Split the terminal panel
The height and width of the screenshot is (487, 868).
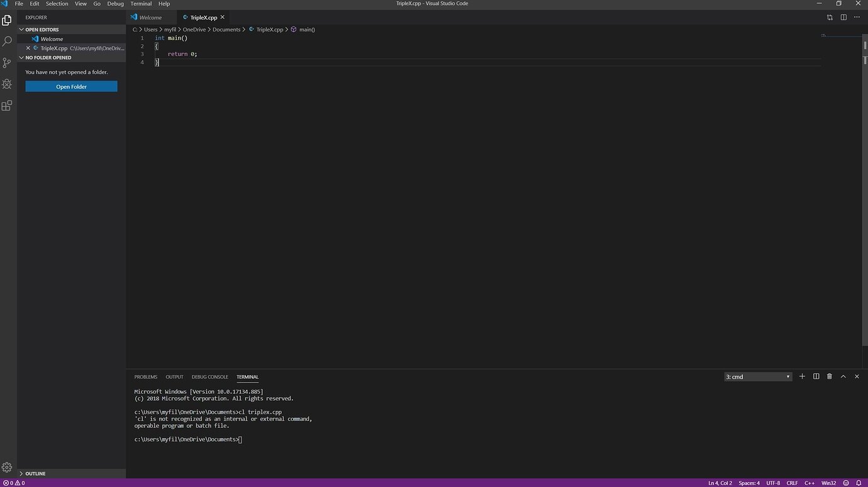tap(816, 376)
